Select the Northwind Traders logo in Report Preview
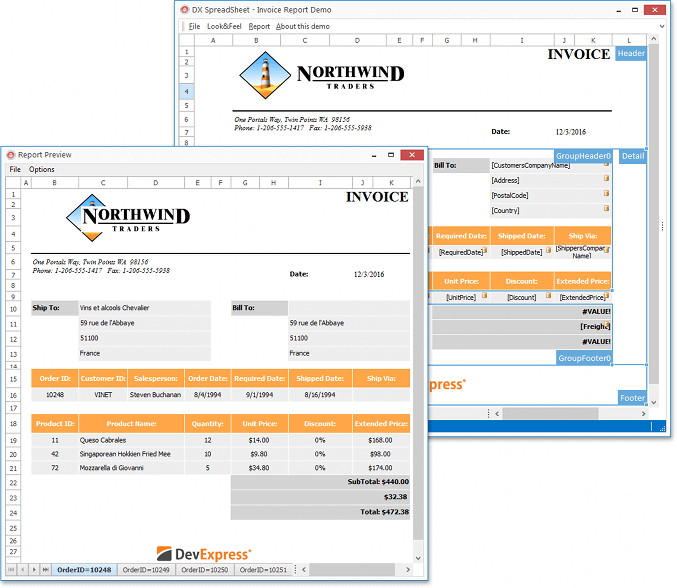Viewport: 677px width, 588px height. click(x=128, y=218)
